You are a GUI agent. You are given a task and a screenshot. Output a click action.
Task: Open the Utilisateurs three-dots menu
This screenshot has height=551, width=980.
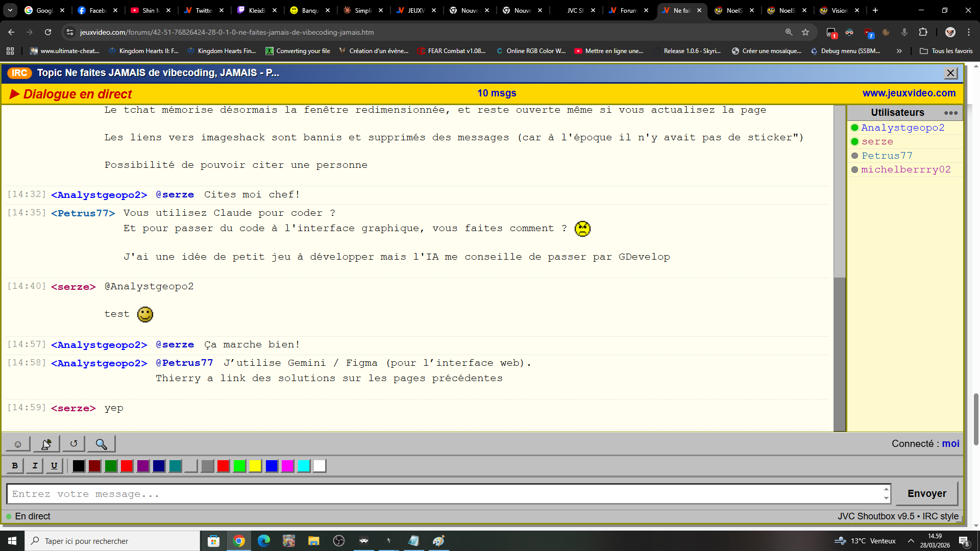[950, 113]
